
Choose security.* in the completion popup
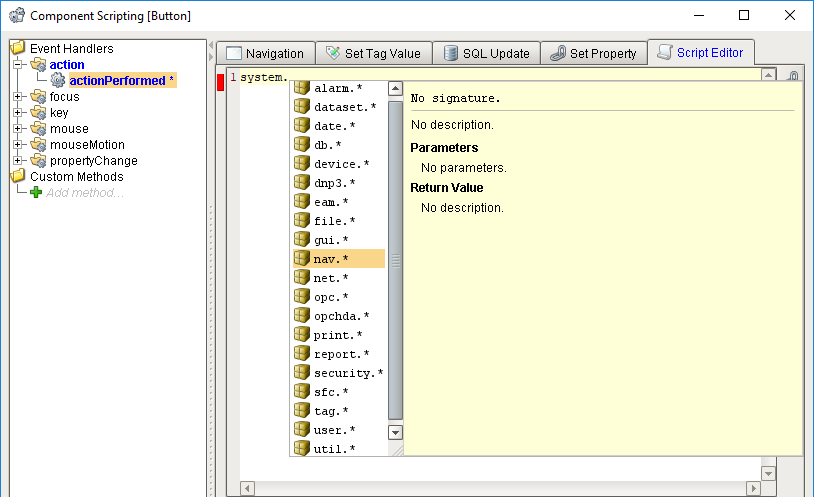(339, 373)
